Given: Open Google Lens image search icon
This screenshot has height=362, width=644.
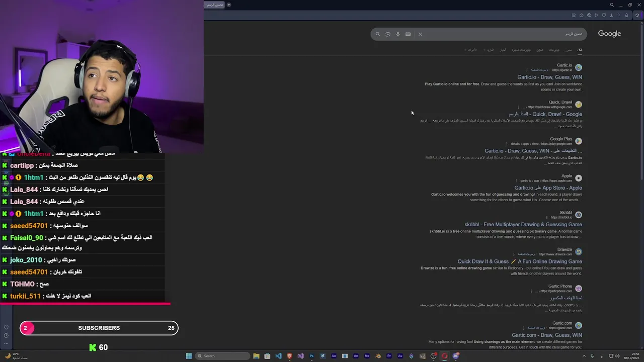Looking at the screenshot, I should [388, 34].
